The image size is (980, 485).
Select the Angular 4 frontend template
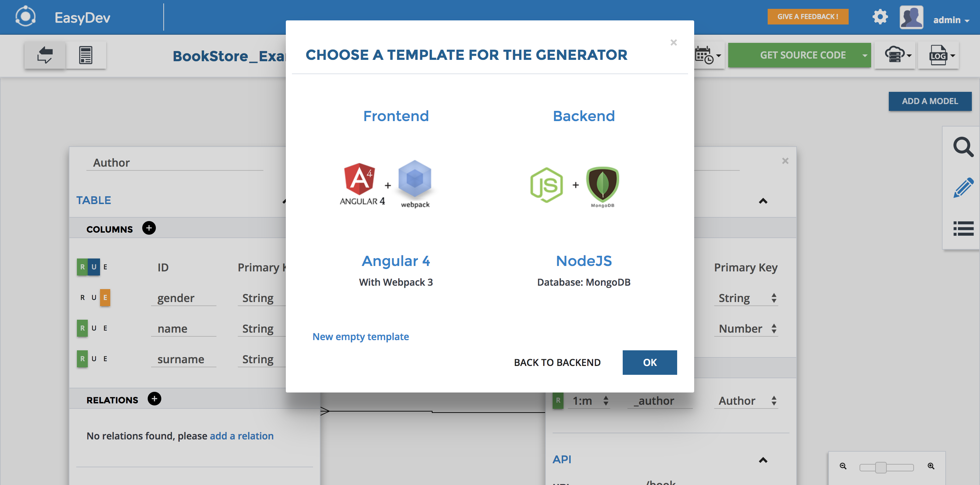click(x=396, y=261)
